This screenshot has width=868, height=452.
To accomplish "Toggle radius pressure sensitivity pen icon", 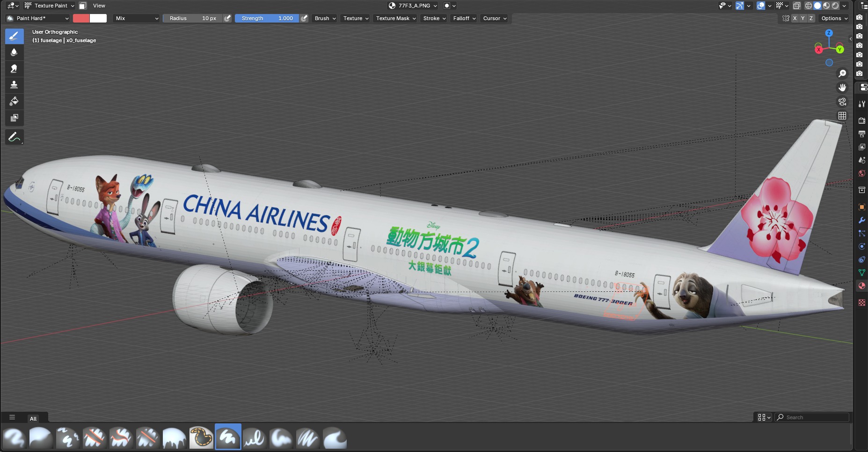I will point(227,18).
